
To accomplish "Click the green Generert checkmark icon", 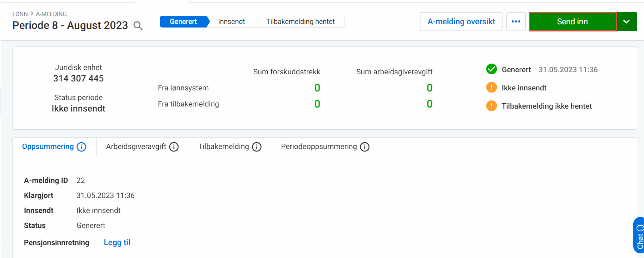I will (x=491, y=69).
